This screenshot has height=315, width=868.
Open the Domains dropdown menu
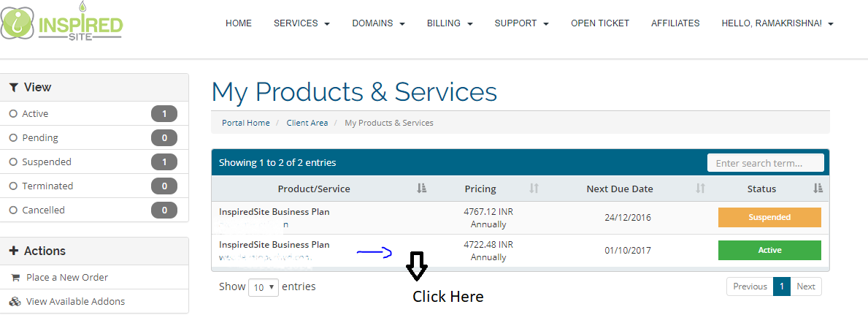[x=379, y=23]
